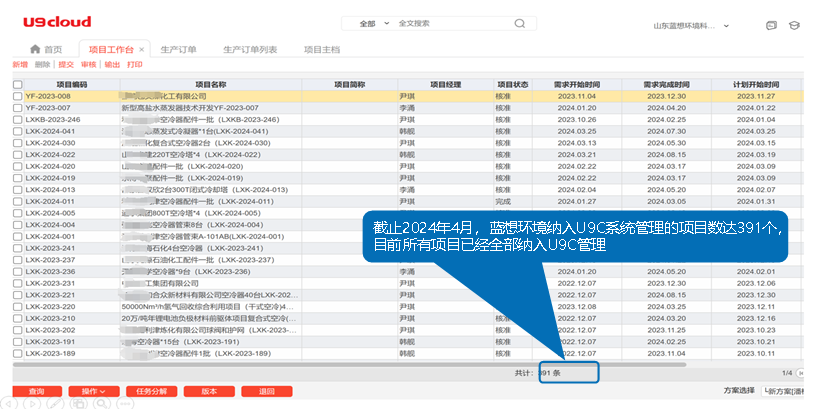Tick the checkbox for LXK-2024-041
Screen dimensions: 831x410
17,131
